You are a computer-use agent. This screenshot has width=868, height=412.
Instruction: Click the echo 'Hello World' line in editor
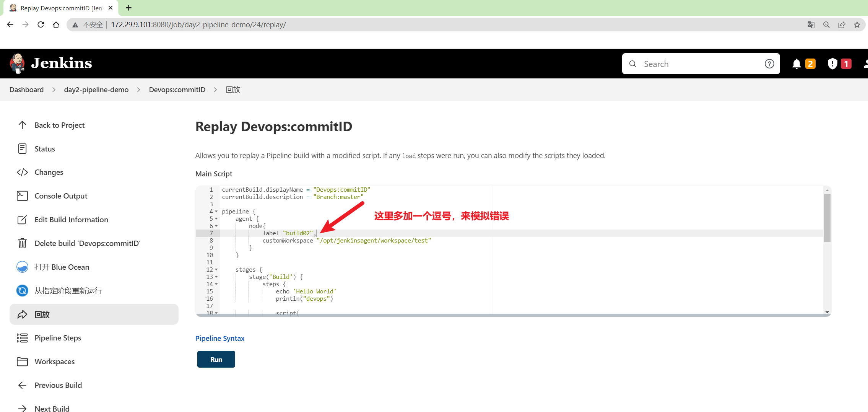pos(306,291)
